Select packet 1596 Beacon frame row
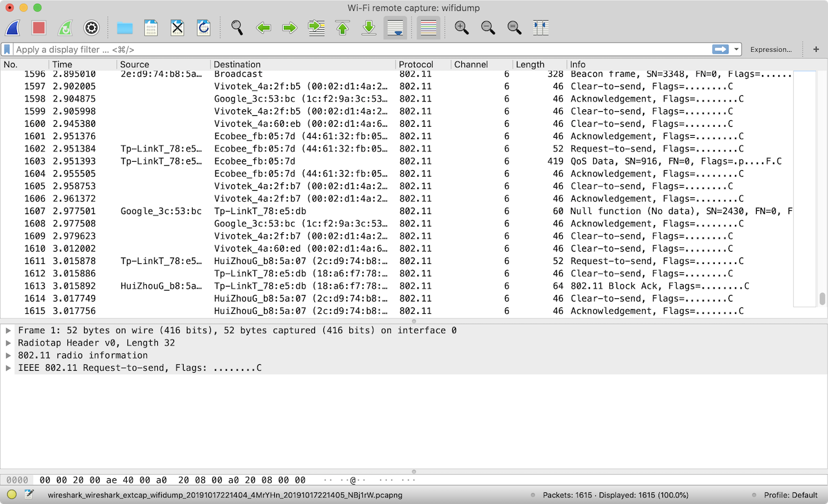Screen dimensions: 828x504 397,74
